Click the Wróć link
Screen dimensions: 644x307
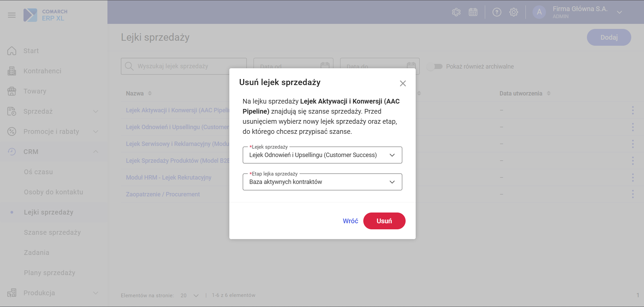[x=350, y=221]
